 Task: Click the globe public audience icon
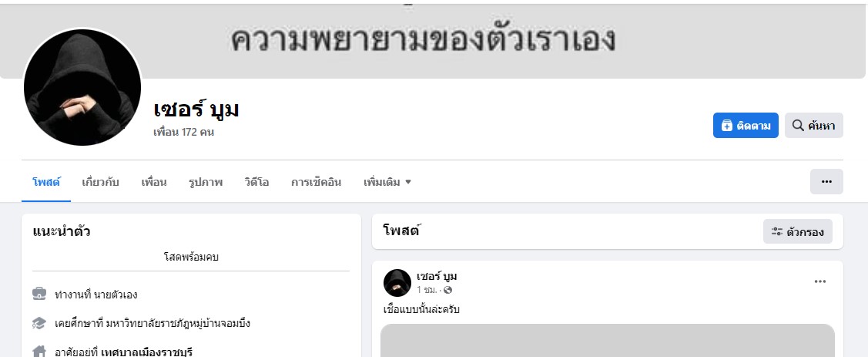[447, 290]
